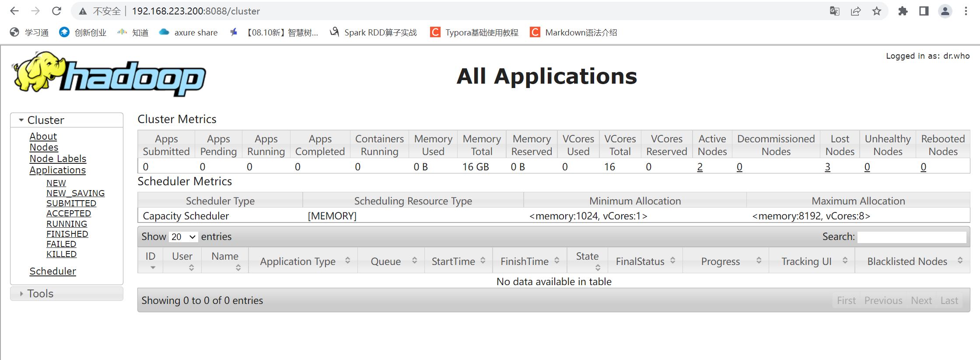The image size is (980, 360).
Task: Sort by Blacklisted Nodes column arrows
Action: tap(960, 261)
